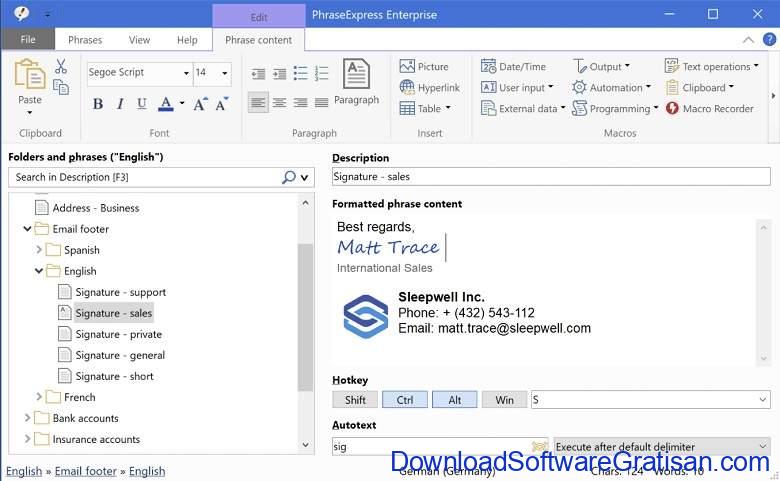This screenshot has width=780, height=481.
Task: Toggle the Alt hotkey modifier
Action: (455, 400)
